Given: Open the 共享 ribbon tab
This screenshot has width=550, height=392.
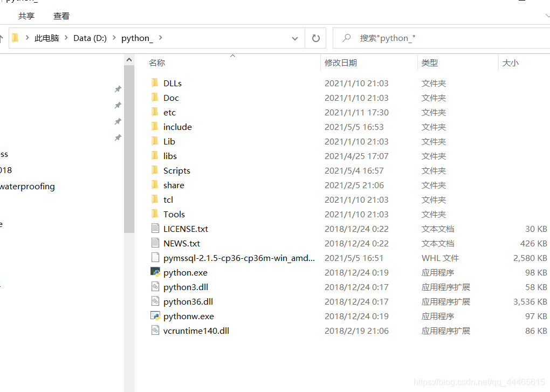Looking at the screenshot, I should click(x=26, y=16).
